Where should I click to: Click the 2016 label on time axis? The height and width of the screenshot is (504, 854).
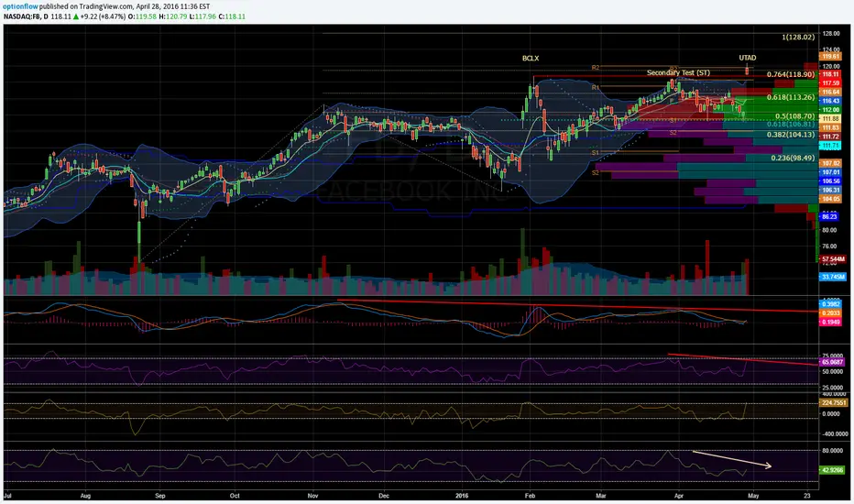pyautogui.click(x=461, y=496)
